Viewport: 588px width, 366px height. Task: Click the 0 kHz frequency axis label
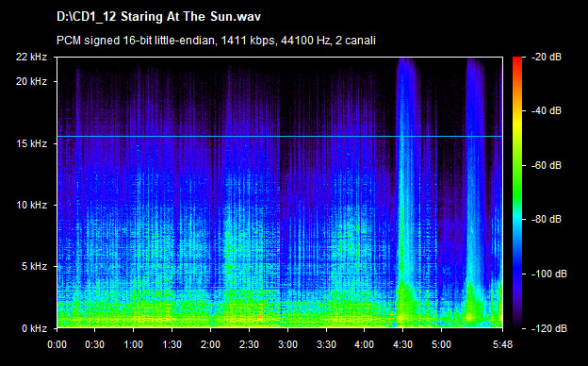coord(34,328)
